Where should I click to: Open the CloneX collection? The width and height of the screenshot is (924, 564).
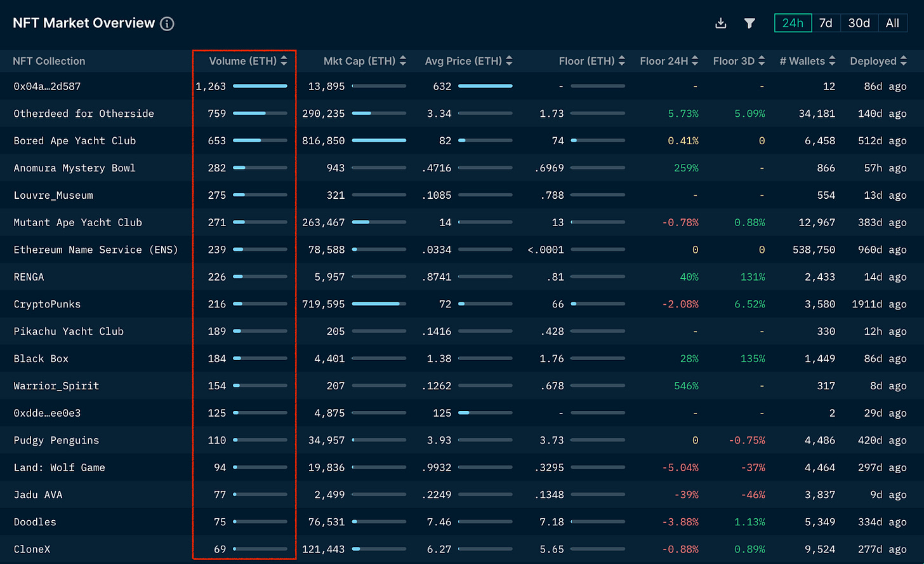click(32, 550)
